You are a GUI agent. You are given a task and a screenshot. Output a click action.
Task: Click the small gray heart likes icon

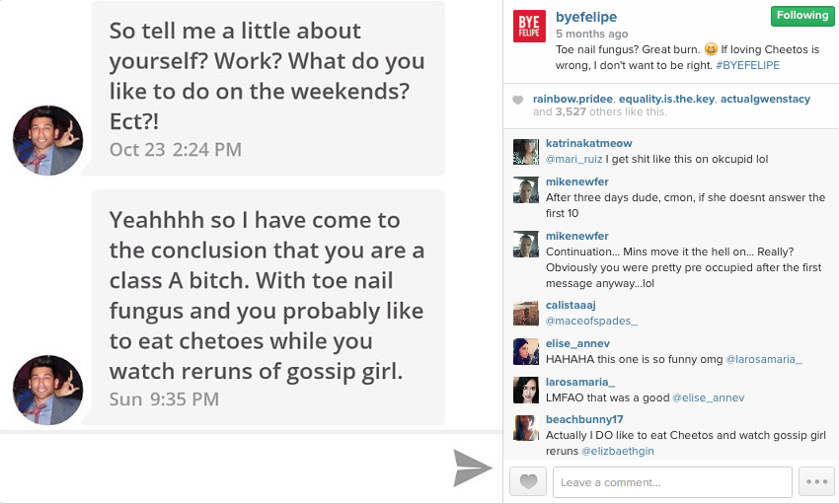pyautogui.click(x=517, y=100)
